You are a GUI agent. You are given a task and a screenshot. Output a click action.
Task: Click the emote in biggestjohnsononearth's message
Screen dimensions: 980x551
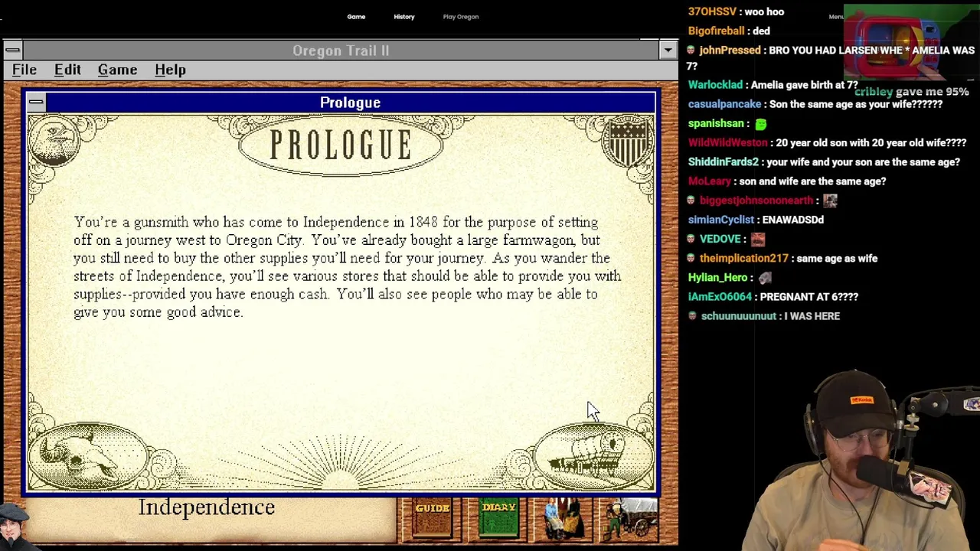point(830,201)
